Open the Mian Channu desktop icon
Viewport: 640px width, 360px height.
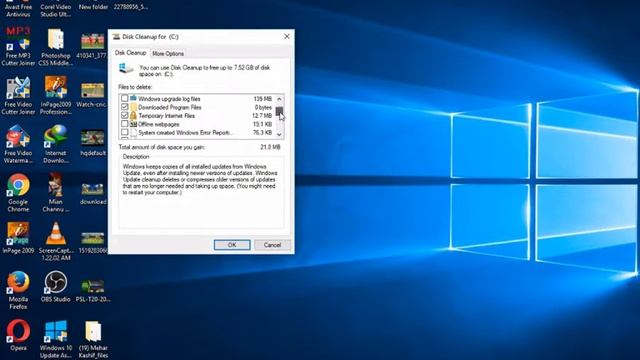coord(56,193)
